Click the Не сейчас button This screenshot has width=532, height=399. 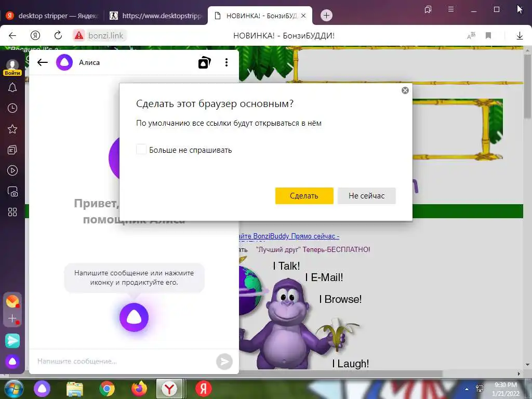367,196
